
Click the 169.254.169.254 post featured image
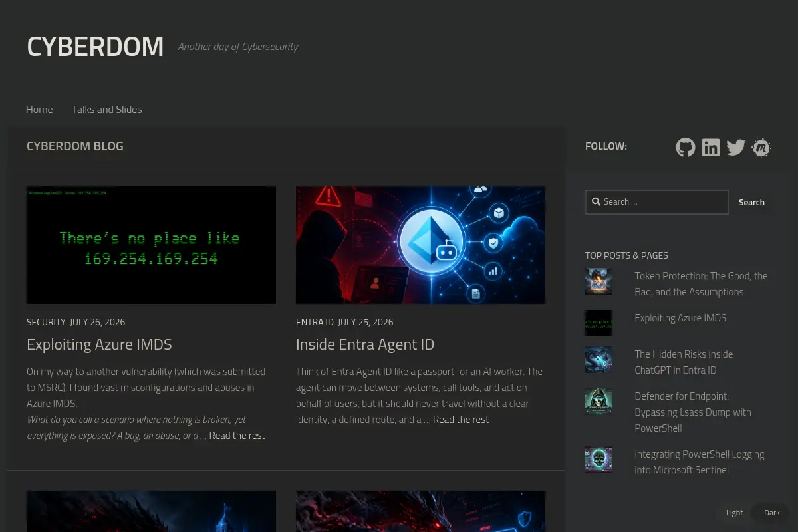(151, 245)
